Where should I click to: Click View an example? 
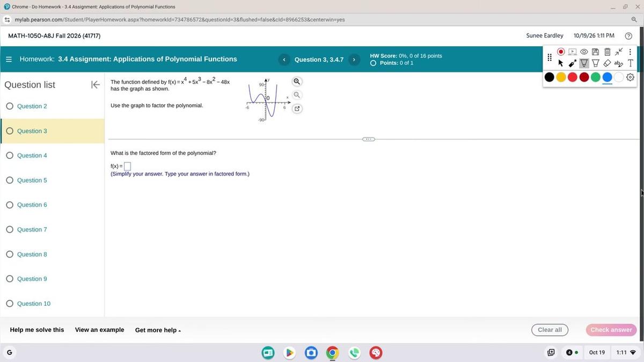99,330
